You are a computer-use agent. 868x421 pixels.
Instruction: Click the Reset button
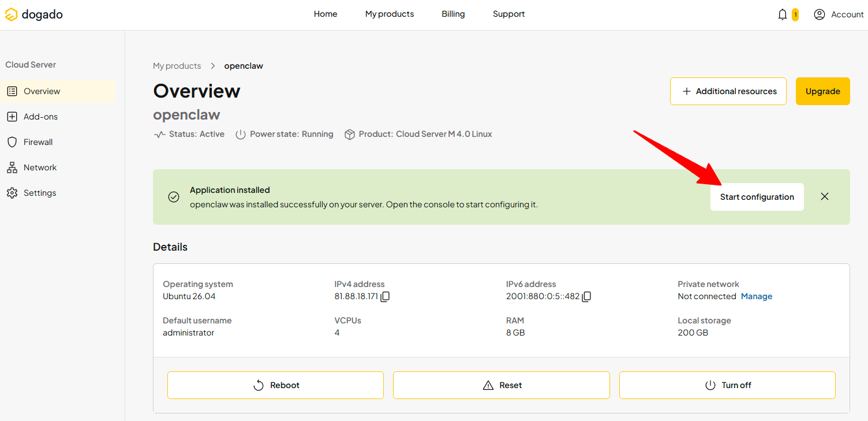click(x=502, y=385)
